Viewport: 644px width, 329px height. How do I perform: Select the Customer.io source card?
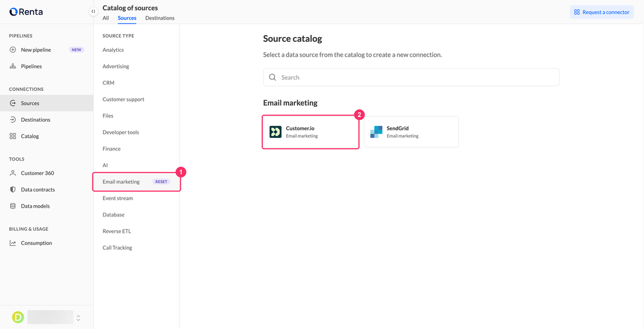click(x=311, y=131)
